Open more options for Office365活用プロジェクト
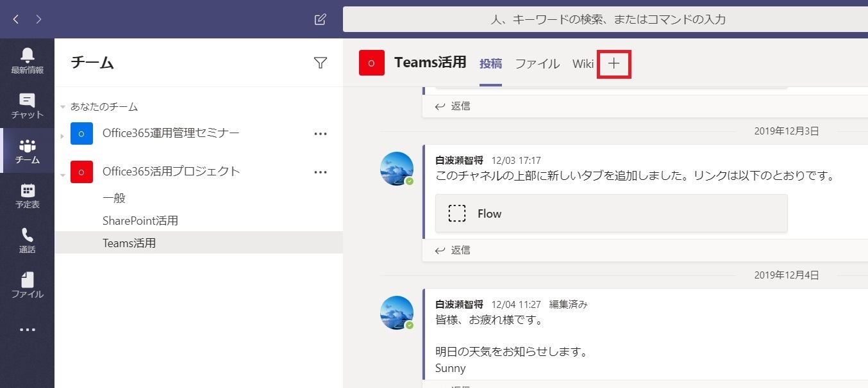Image resolution: width=868 pixels, height=388 pixels. click(321, 172)
